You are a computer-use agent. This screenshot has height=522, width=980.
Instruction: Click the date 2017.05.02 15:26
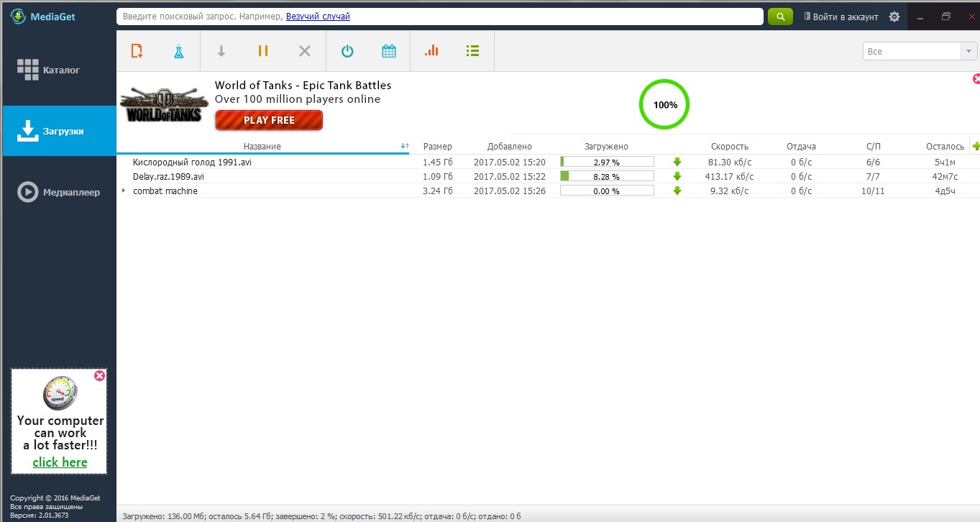pyautogui.click(x=510, y=191)
